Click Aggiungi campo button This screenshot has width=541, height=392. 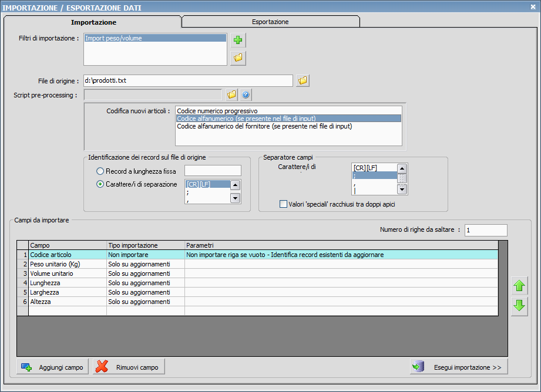coord(52,367)
